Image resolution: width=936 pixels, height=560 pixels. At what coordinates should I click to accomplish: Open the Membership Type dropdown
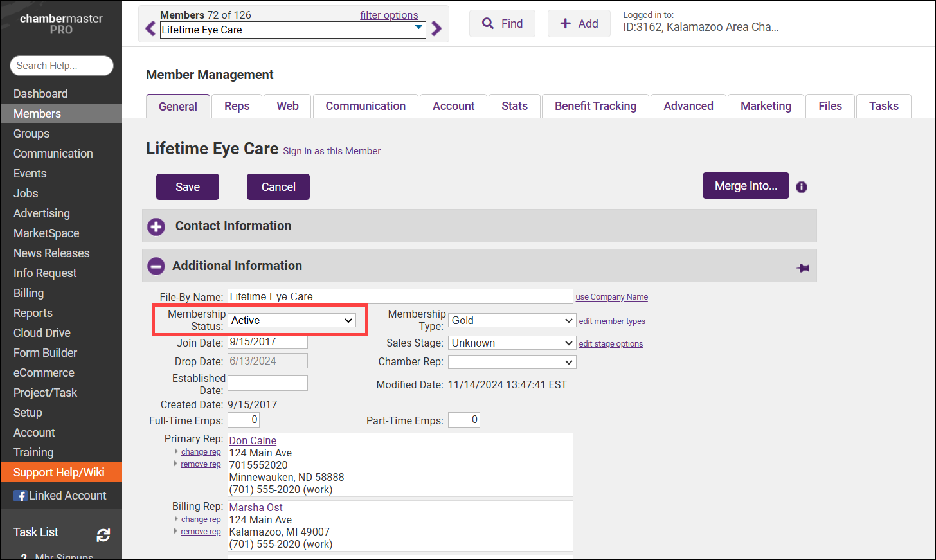click(512, 320)
